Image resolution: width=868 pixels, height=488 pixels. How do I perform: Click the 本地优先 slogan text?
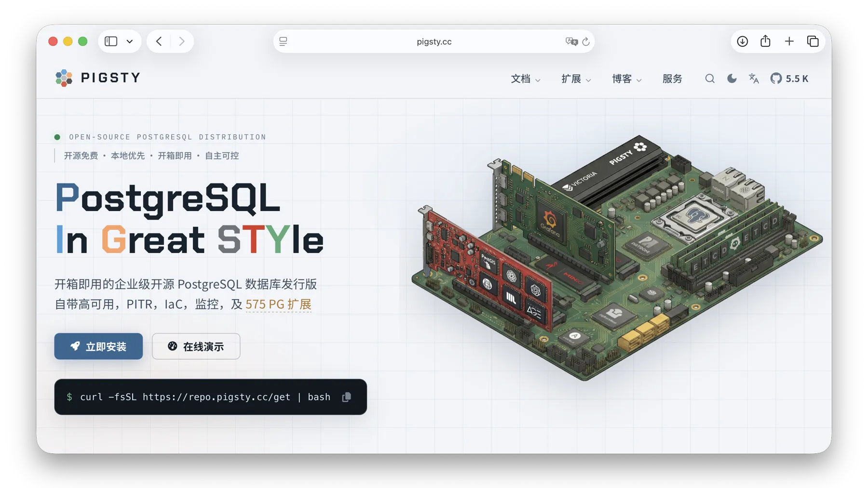(x=128, y=156)
